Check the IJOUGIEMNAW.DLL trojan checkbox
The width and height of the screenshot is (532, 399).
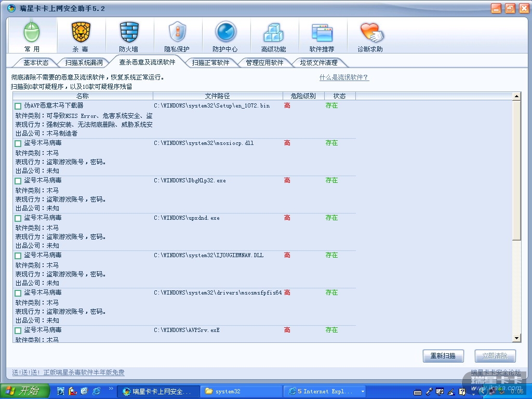[18, 256]
